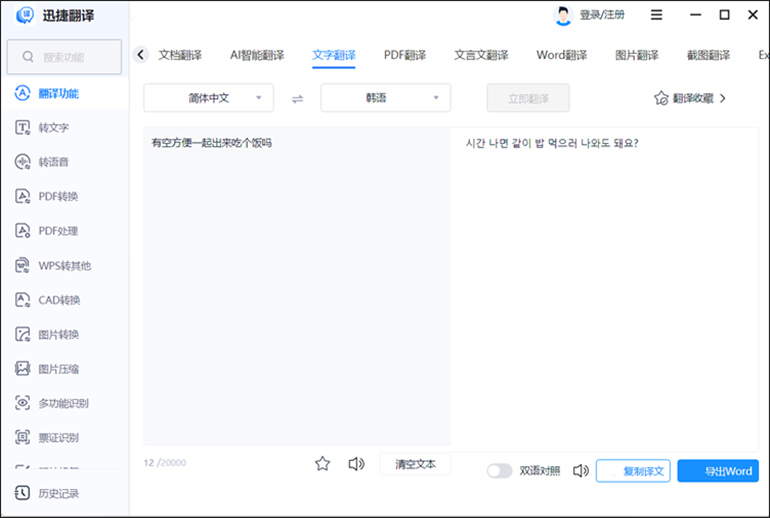This screenshot has width=770, height=518.
Task: Click the 导出Word button
Action: pyautogui.click(x=717, y=471)
